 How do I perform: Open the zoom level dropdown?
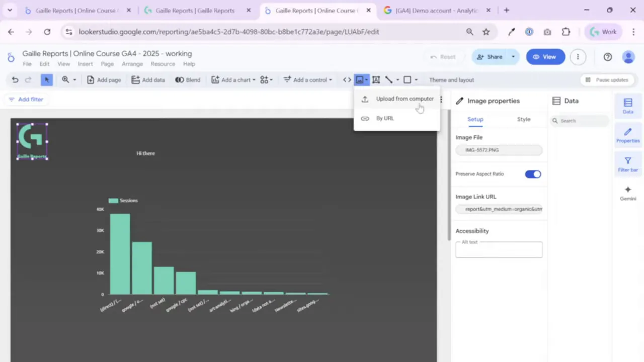(68, 80)
